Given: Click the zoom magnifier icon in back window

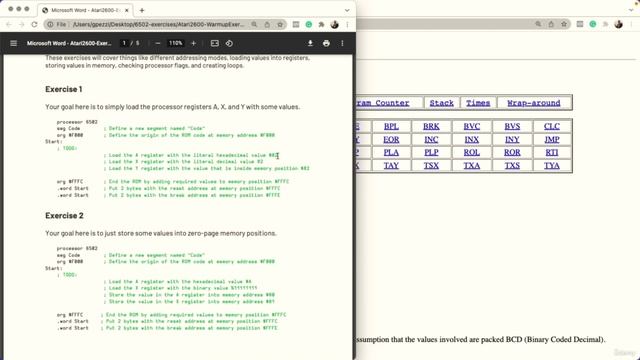Looking at the screenshot, I should pos(538,24).
